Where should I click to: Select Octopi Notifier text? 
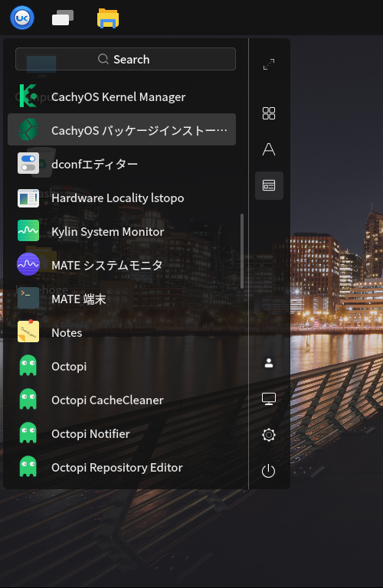[x=90, y=434]
